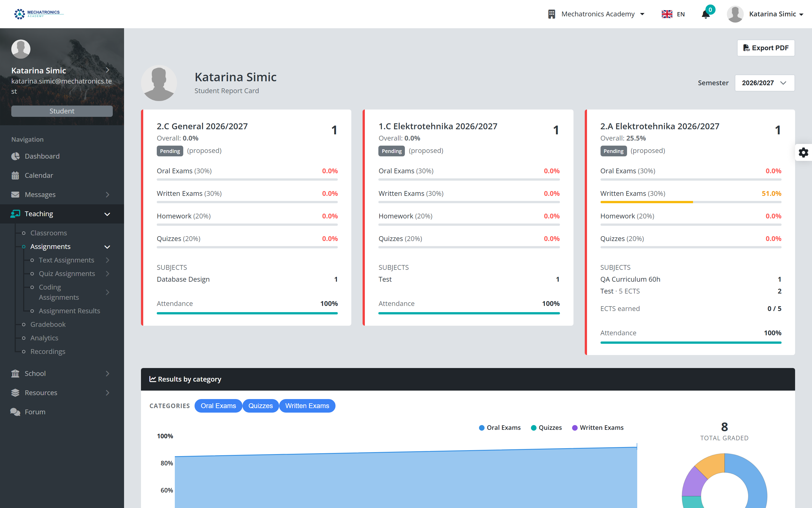Open Assignment Results in the sidebar
Image resolution: width=812 pixels, height=508 pixels.
click(69, 311)
